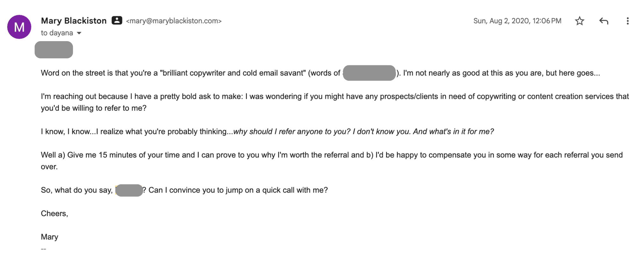644x257 pixels.
Task: Click the mary@maryblackiston.com email address
Action: [x=174, y=21]
